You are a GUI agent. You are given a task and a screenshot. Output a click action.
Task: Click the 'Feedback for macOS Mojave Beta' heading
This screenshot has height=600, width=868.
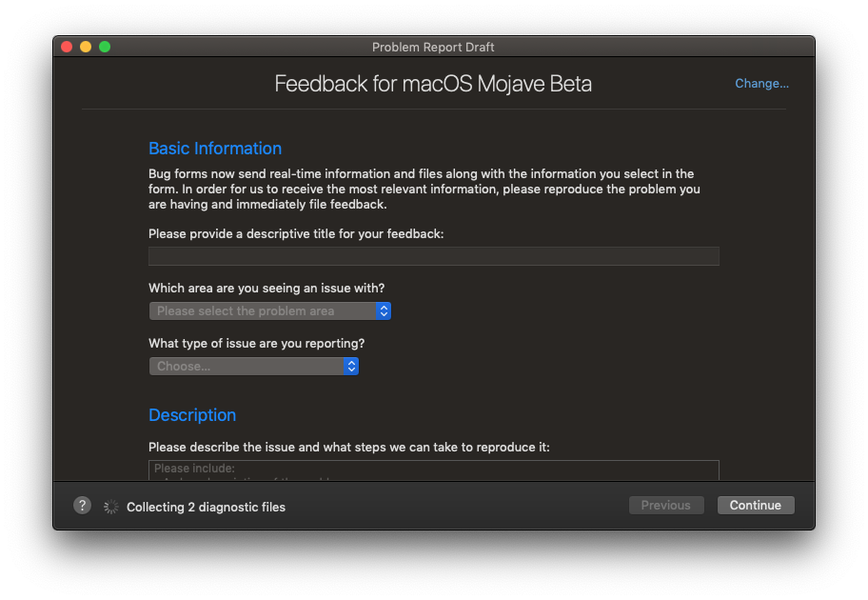pyautogui.click(x=433, y=84)
